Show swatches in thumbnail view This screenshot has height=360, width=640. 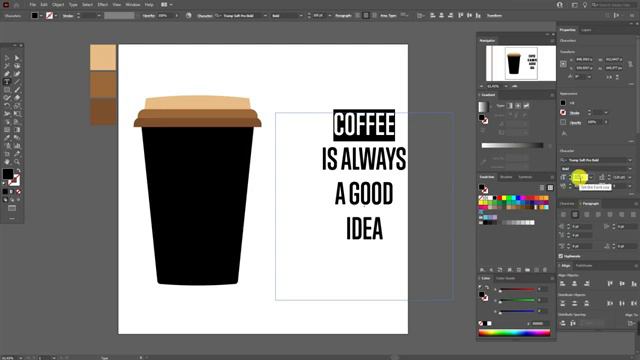click(x=550, y=187)
